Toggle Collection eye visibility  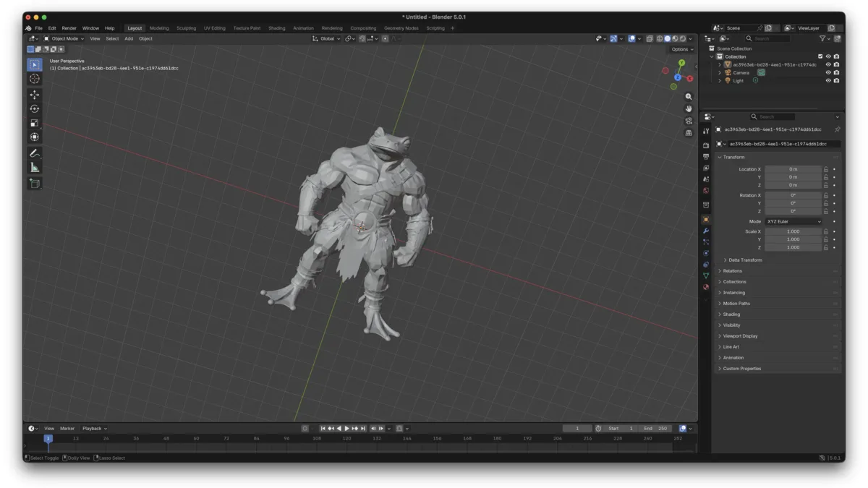pos(828,56)
